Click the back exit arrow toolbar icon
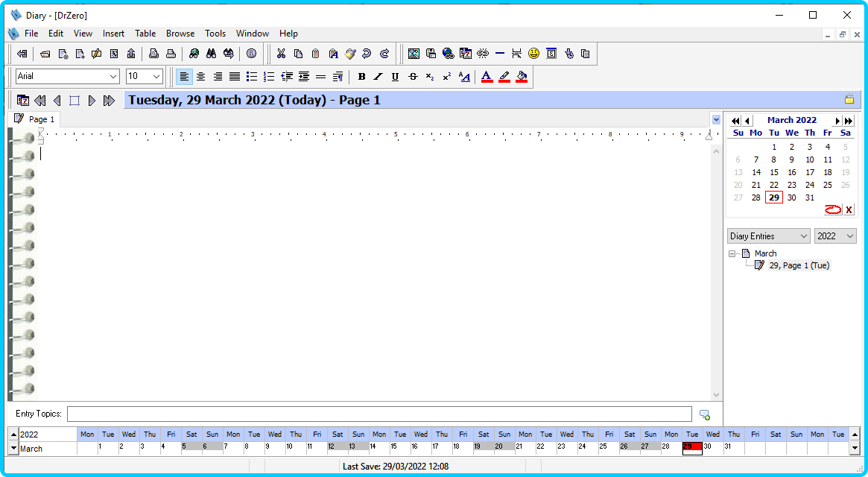 tap(22, 54)
